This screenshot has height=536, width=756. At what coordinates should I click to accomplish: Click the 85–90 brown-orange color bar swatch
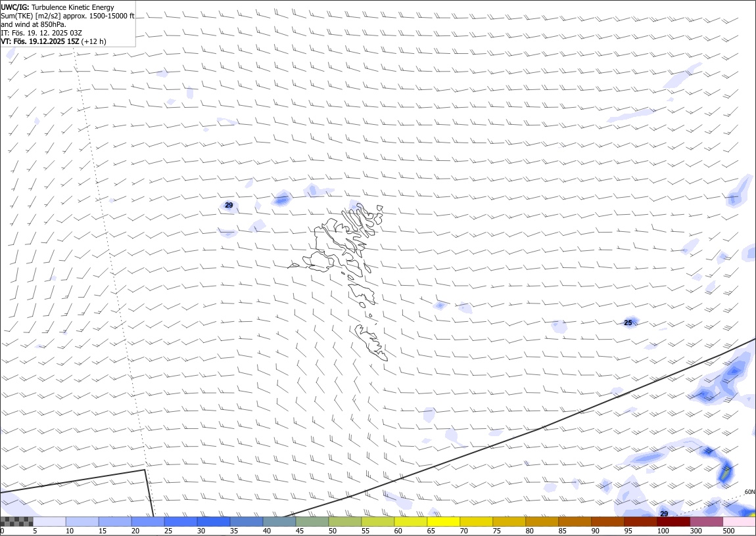tap(575, 522)
